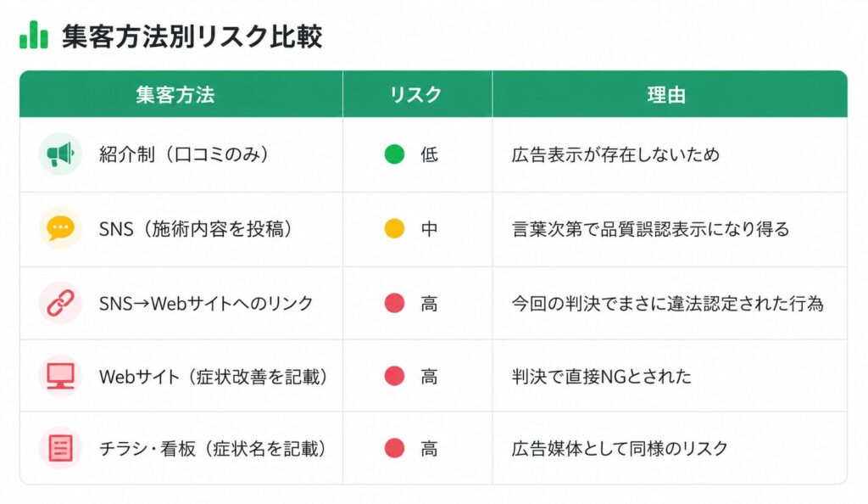Click the yellow medium-risk dot
The height and width of the screenshot is (504, 868).
click(x=394, y=228)
